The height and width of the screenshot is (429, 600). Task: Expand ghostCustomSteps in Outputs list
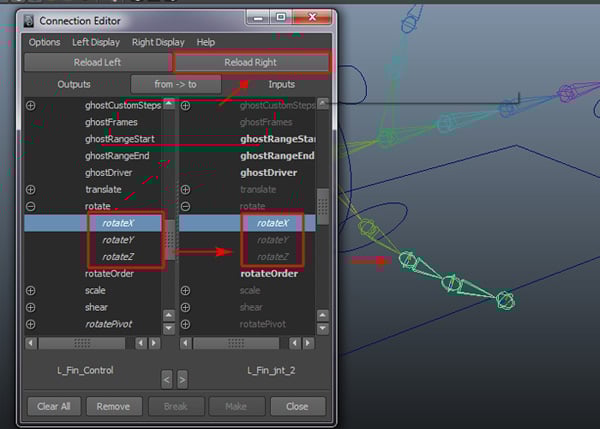tap(31, 105)
